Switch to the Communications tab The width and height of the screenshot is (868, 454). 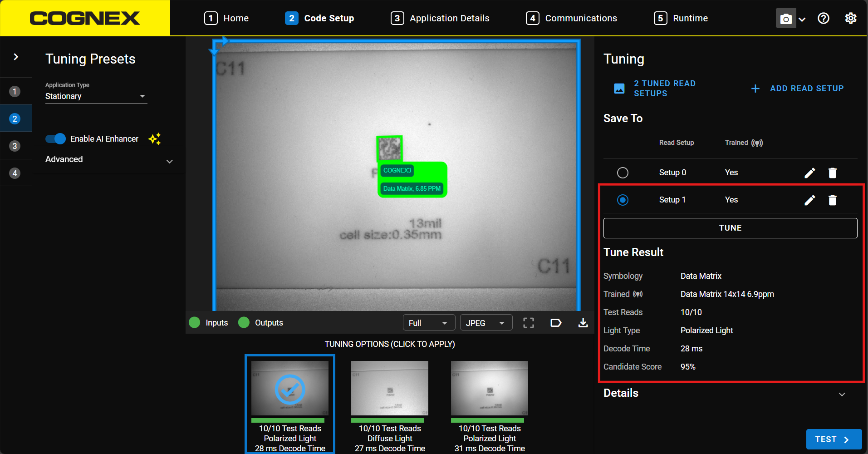(572, 18)
